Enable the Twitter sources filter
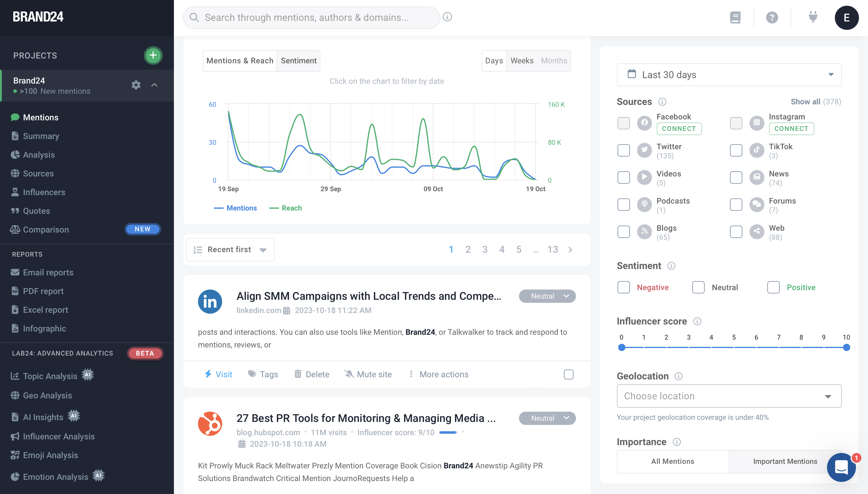 (623, 150)
